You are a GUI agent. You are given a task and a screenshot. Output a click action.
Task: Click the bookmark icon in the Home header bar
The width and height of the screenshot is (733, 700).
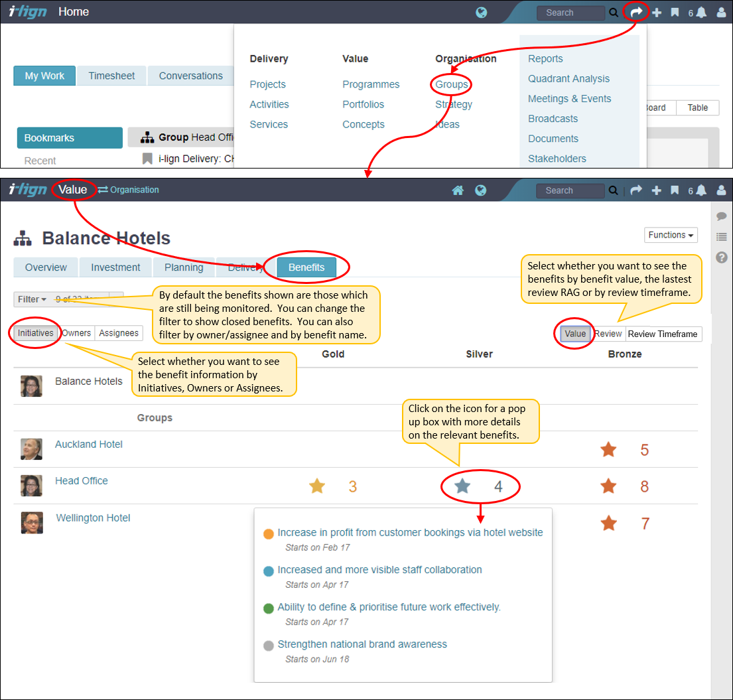point(675,13)
